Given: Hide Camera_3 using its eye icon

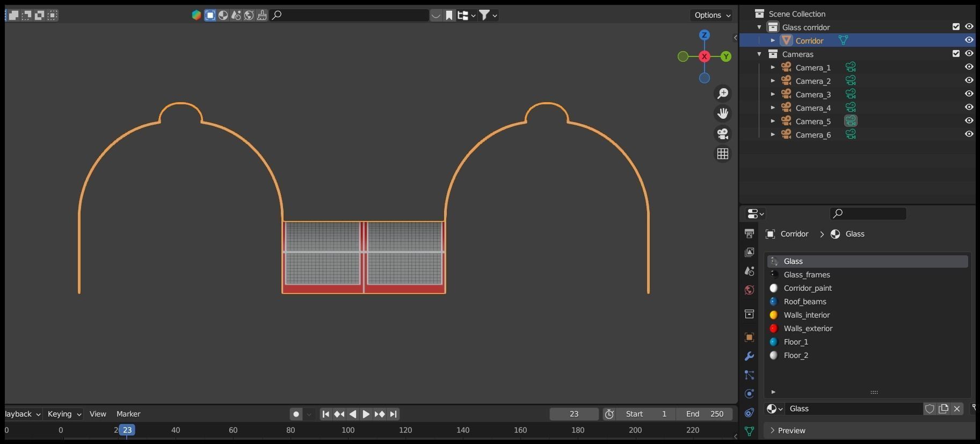Looking at the screenshot, I should [969, 94].
